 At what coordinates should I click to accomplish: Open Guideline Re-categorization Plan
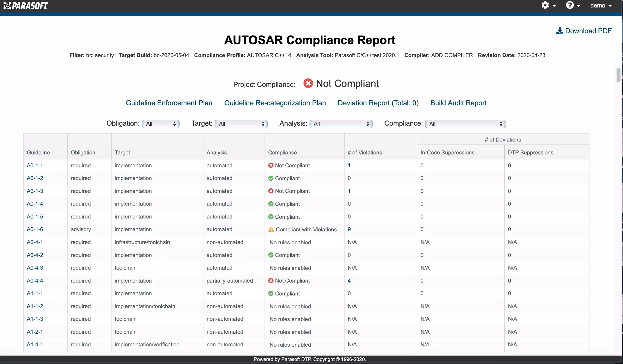tap(275, 103)
